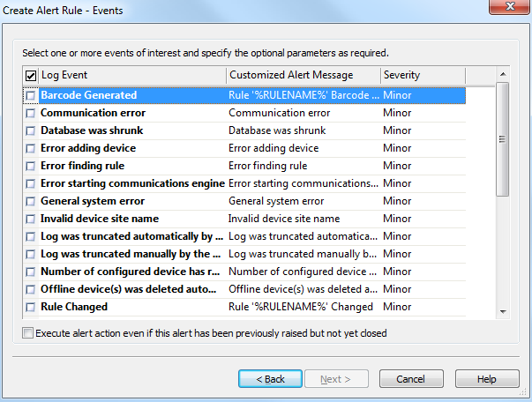This screenshot has width=532, height=402.
Task: Click the vertical scrollbar thumb
Action: click(x=503, y=139)
